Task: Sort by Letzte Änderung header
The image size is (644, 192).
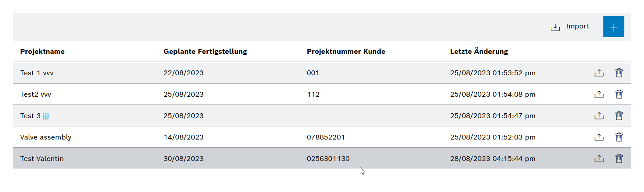Action: pyautogui.click(x=479, y=52)
